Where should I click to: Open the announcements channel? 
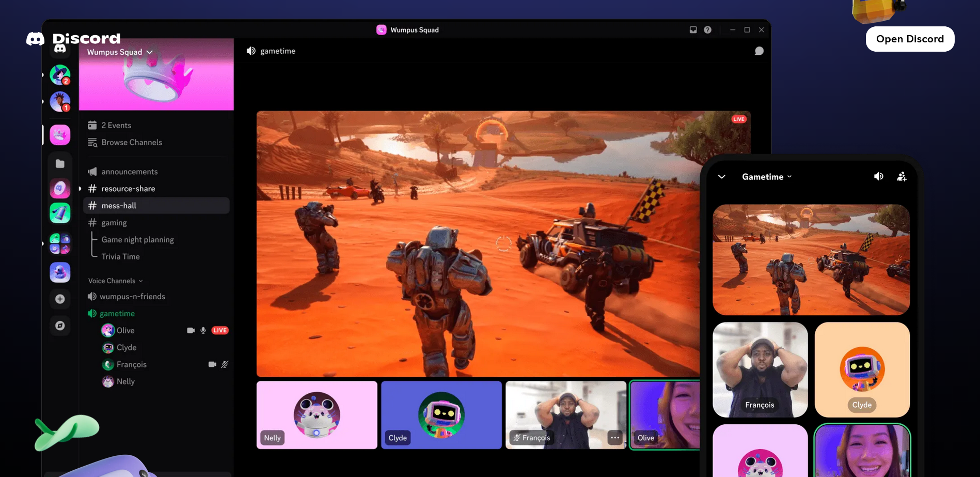[x=129, y=172]
